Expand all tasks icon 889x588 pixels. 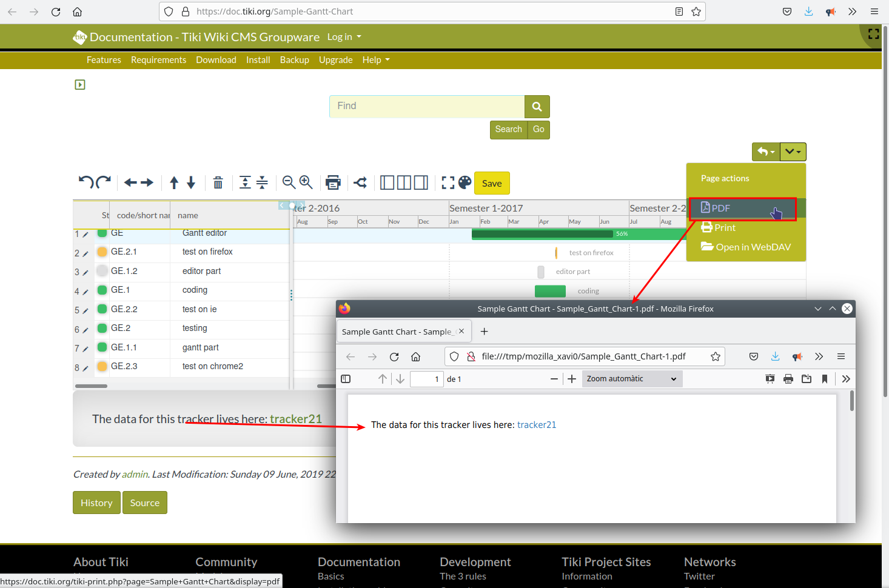(245, 182)
